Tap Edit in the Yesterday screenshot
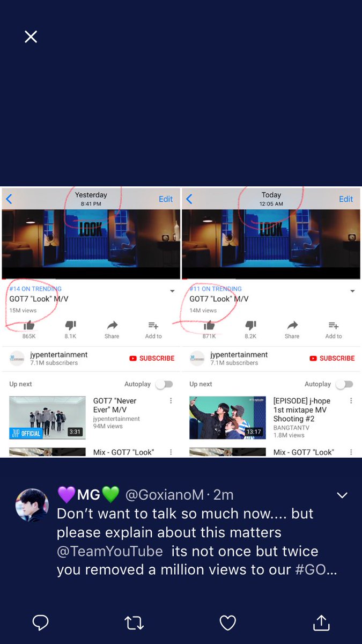This screenshot has width=362, height=644. coord(166,199)
